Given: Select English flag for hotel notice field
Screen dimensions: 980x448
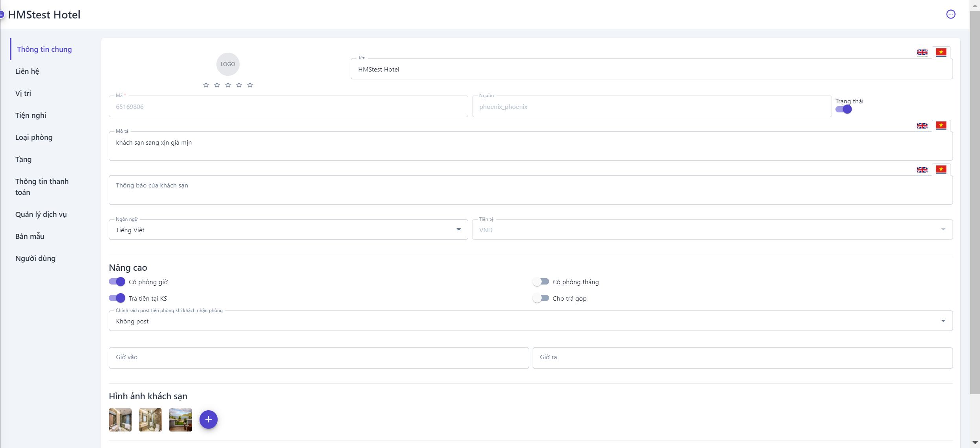Looking at the screenshot, I should pos(922,170).
